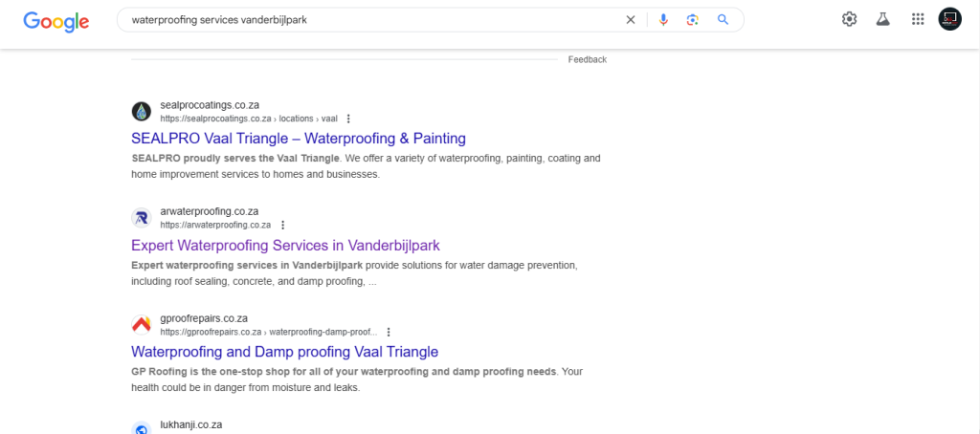Click the arwaterproofing.co.za site favicon

coord(142,218)
